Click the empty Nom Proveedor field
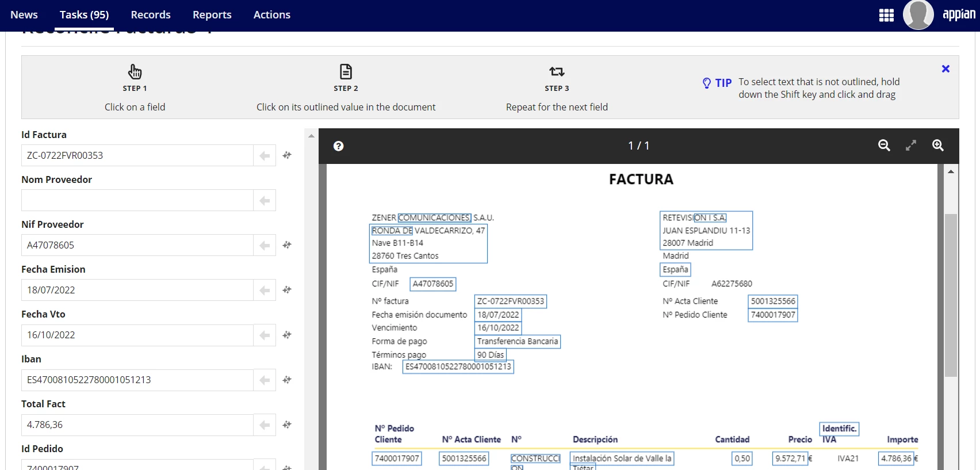This screenshot has height=470, width=980. tap(137, 200)
